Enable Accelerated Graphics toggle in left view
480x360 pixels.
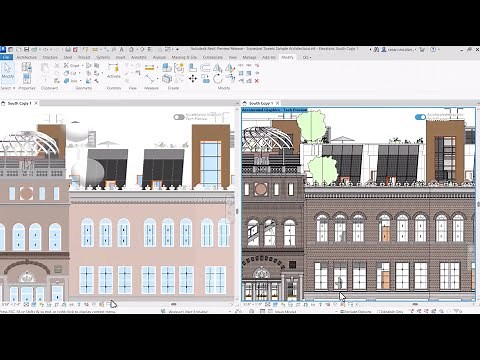point(179,117)
